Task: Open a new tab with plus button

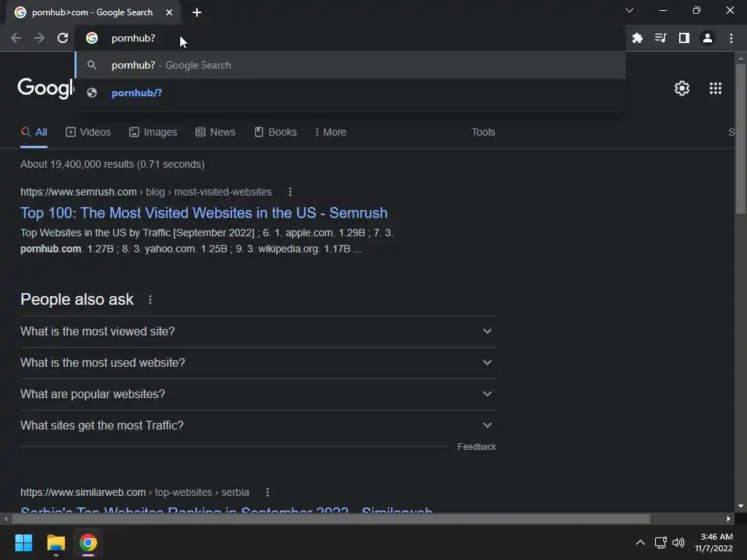Action: [x=197, y=12]
